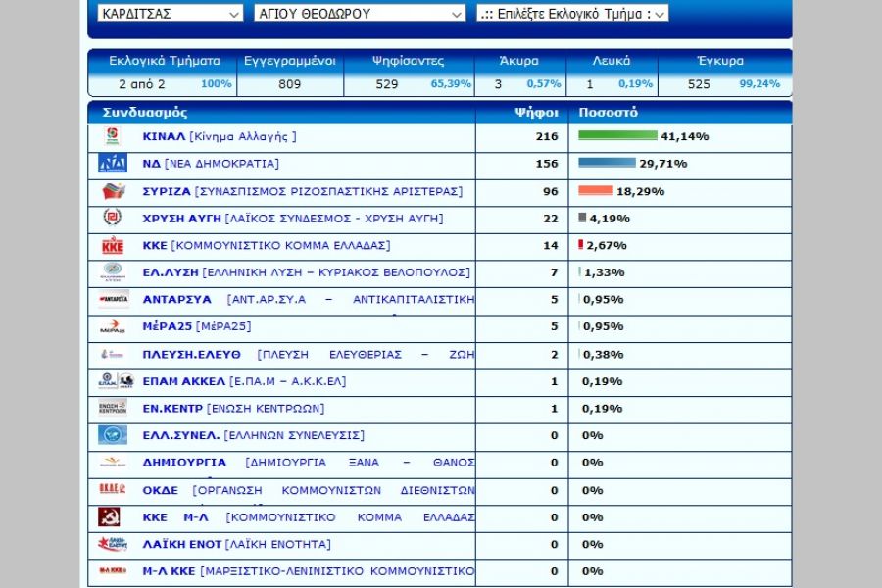Click the Λευκά percentage 0,19%
The image size is (882, 588).
pos(636,84)
